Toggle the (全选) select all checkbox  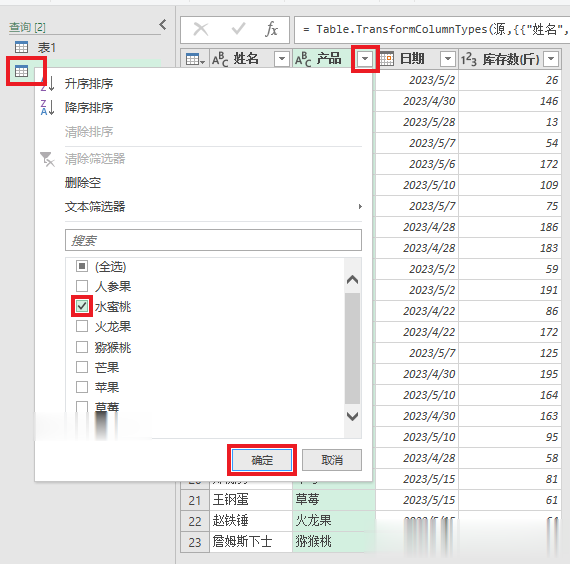pos(82,266)
